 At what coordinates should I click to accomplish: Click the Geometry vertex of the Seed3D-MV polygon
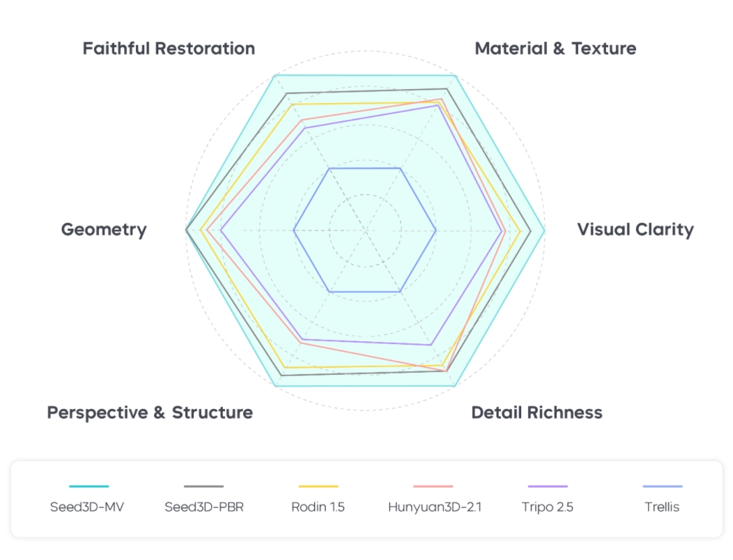point(186,230)
